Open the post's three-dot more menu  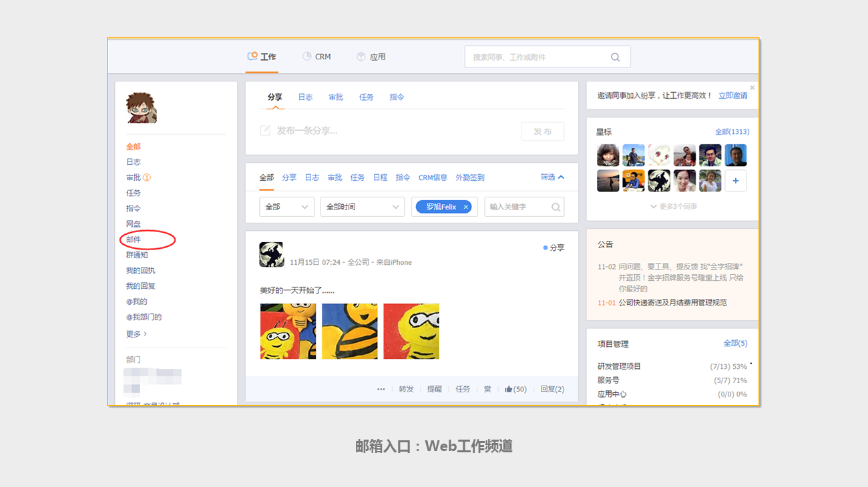tap(381, 389)
